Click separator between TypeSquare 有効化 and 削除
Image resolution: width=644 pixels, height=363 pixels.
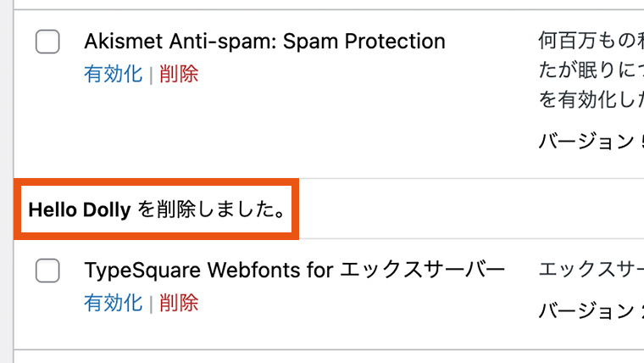[151, 304]
